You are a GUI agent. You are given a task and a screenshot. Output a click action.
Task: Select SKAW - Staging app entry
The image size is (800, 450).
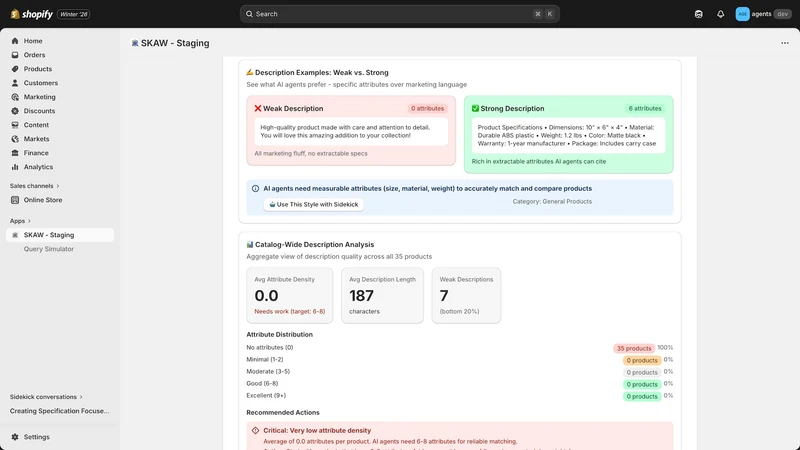[60, 235]
